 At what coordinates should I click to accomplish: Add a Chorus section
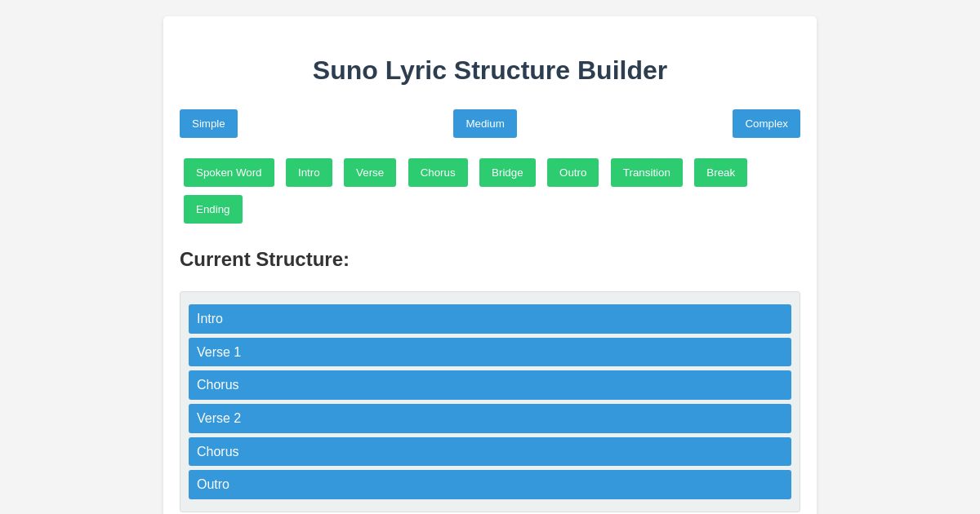438,172
